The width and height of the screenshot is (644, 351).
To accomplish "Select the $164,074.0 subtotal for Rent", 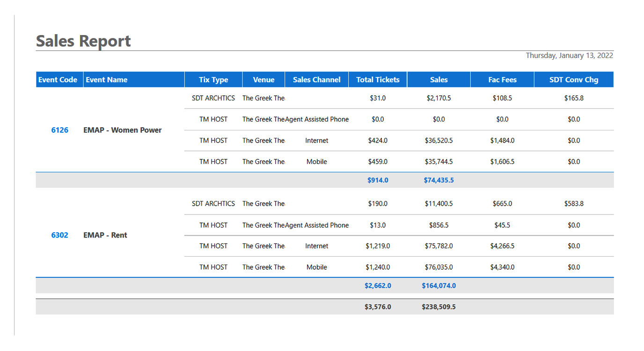I will [439, 285].
